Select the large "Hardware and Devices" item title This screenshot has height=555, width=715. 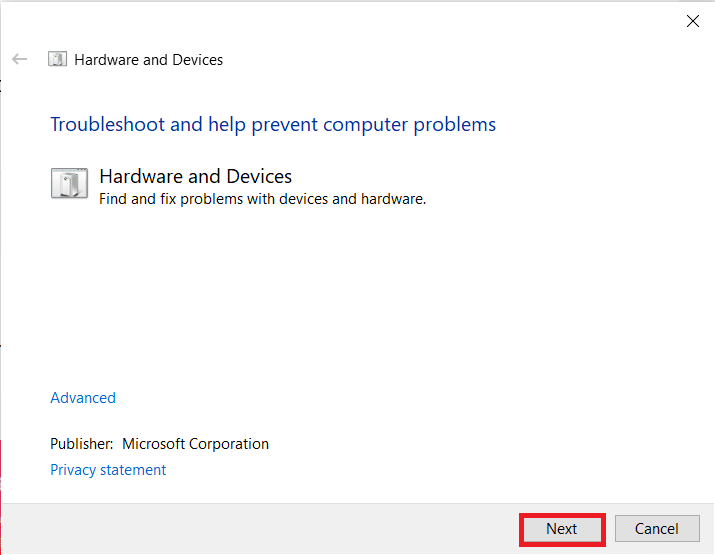click(196, 176)
